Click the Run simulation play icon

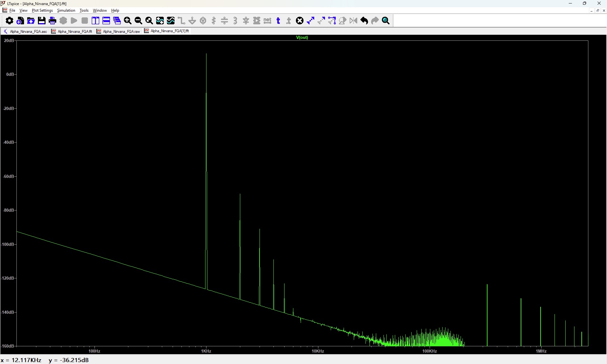pos(74,21)
